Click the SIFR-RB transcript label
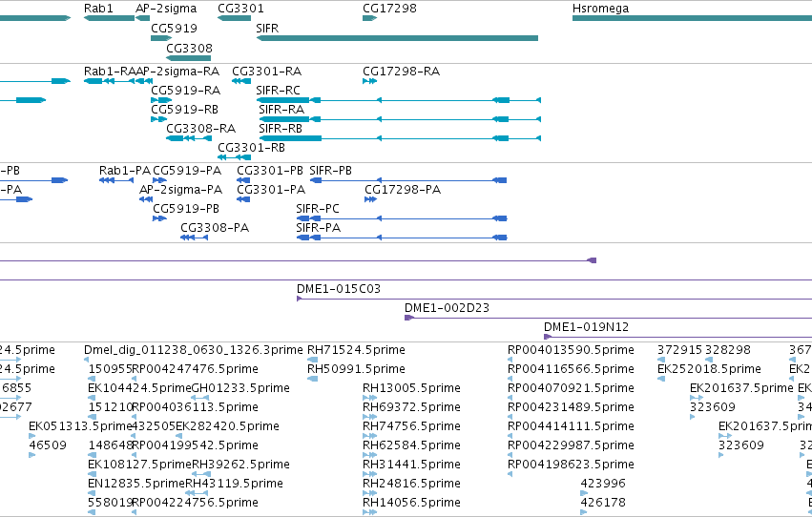The width and height of the screenshot is (812, 517). (281, 129)
